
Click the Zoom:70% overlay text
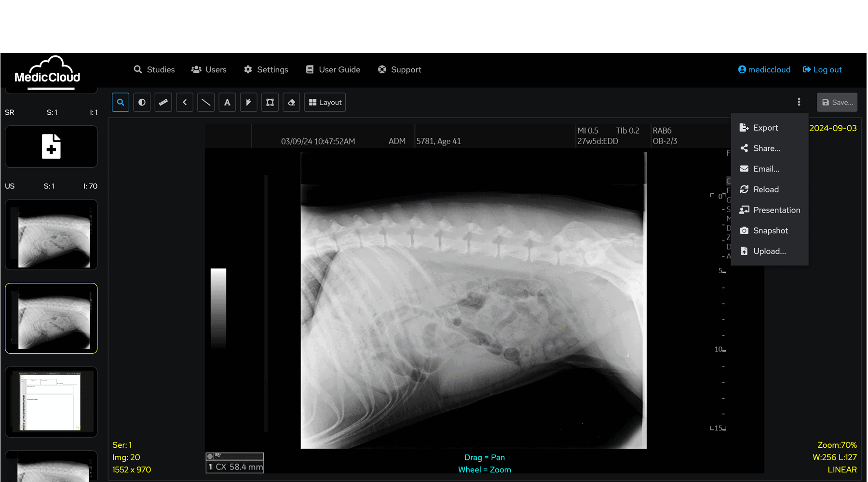point(837,445)
